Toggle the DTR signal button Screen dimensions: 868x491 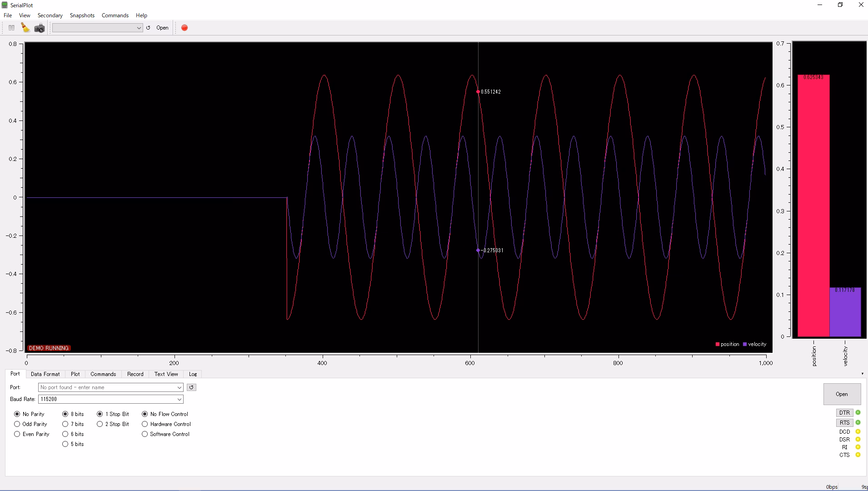tap(844, 412)
